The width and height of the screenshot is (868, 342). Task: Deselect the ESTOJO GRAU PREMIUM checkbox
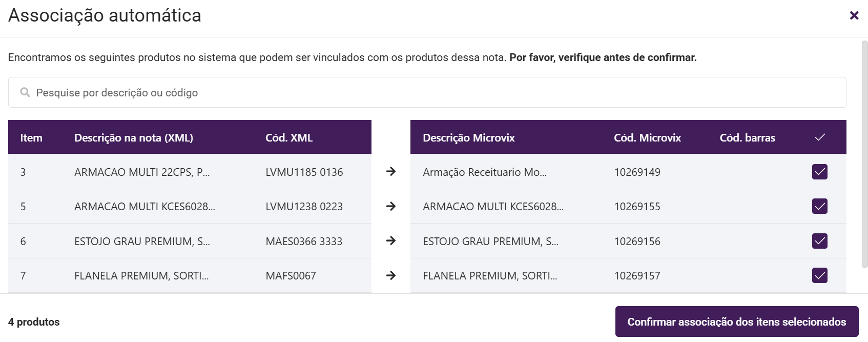coord(820,241)
